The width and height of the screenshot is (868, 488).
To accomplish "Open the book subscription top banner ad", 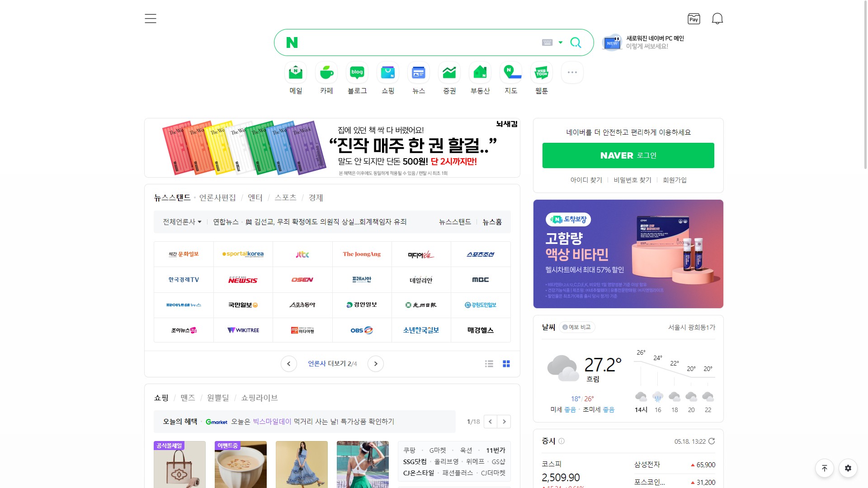I will pyautogui.click(x=332, y=148).
